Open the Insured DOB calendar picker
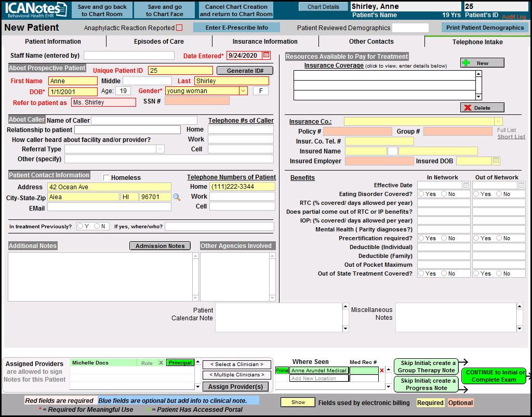The width and height of the screenshot is (532, 417). click(496, 161)
